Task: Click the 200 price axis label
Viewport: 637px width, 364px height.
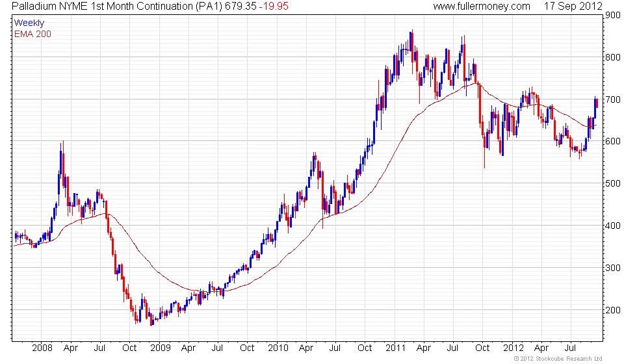Action: (x=612, y=311)
